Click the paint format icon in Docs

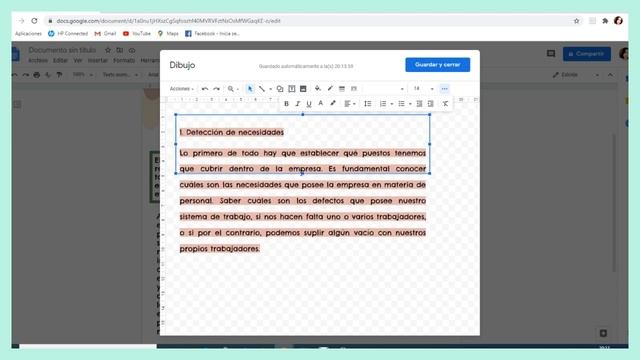coord(59,75)
